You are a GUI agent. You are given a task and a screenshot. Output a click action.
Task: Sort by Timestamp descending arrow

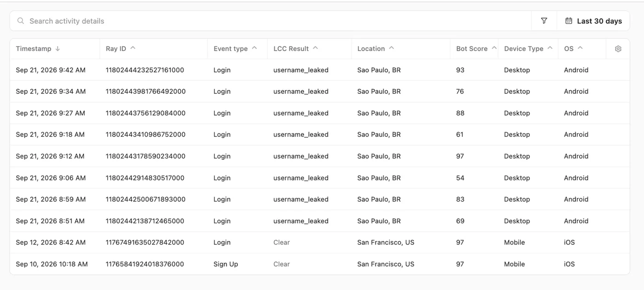pyautogui.click(x=57, y=48)
